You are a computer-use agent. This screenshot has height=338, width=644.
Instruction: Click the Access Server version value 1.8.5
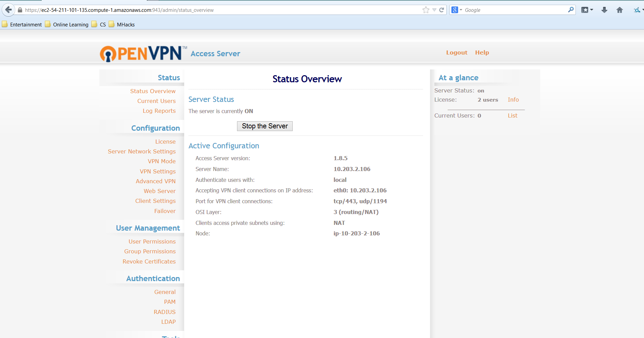coord(340,158)
